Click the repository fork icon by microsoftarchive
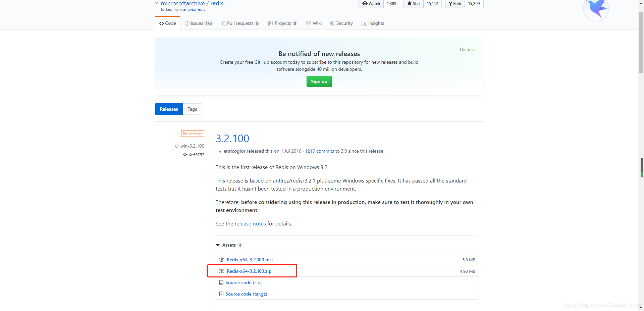 coord(157,3)
